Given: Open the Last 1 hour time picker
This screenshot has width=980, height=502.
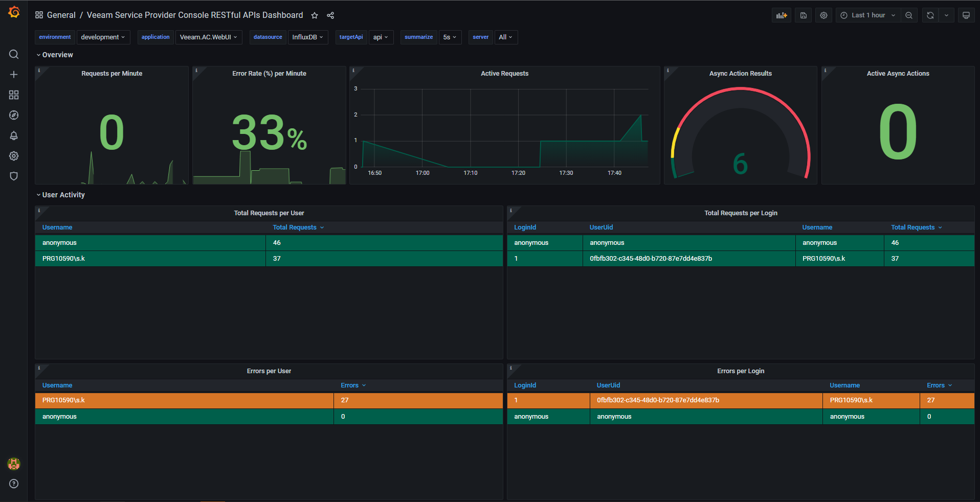Looking at the screenshot, I should [x=868, y=15].
